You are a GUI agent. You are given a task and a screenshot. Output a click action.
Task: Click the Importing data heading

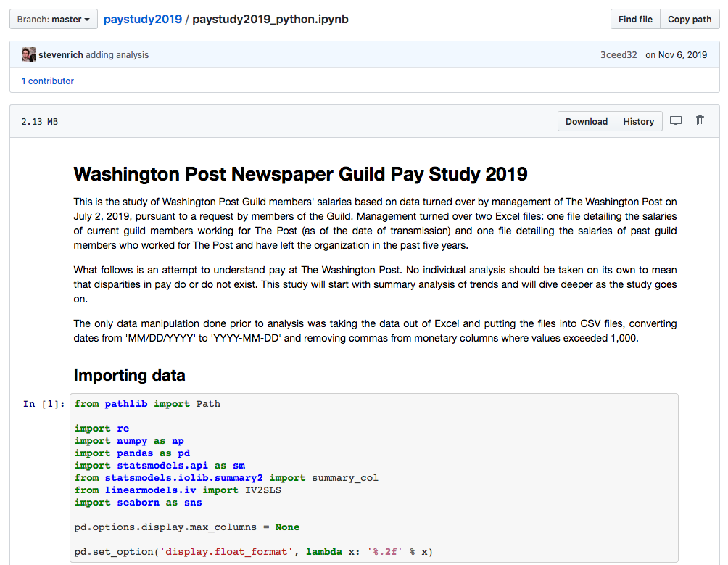[x=129, y=375]
